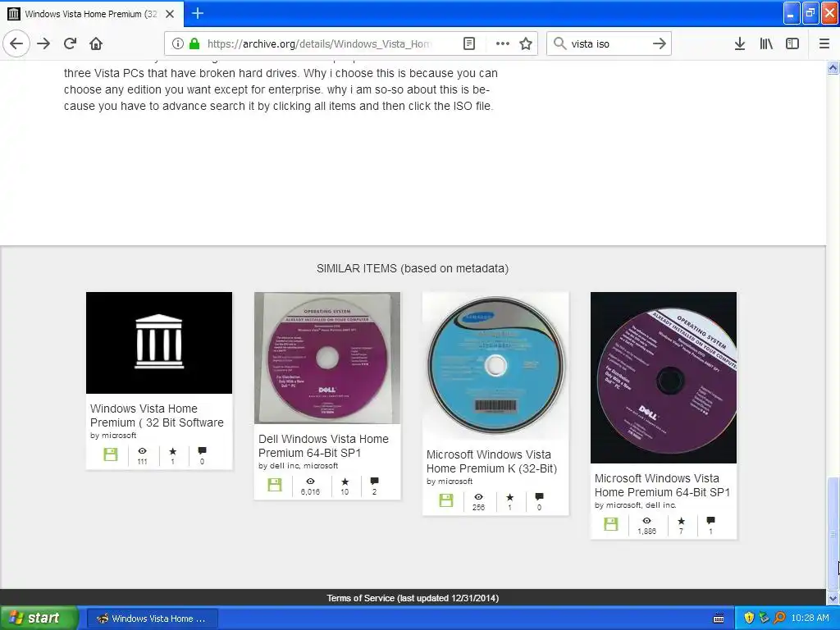Open the Windows Start menu
The width and height of the screenshot is (840, 630).
point(39,618)
